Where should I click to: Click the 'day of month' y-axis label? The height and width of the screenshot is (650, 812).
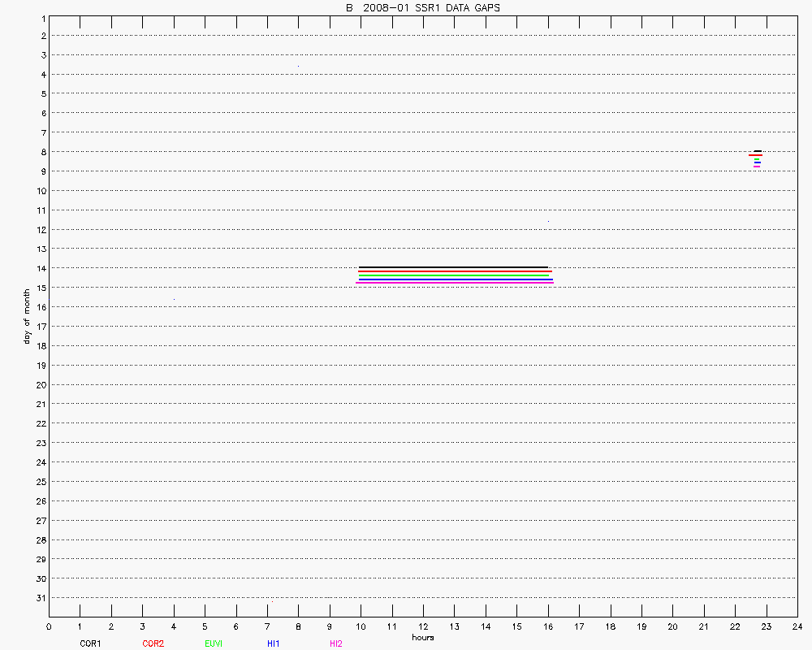27,315
